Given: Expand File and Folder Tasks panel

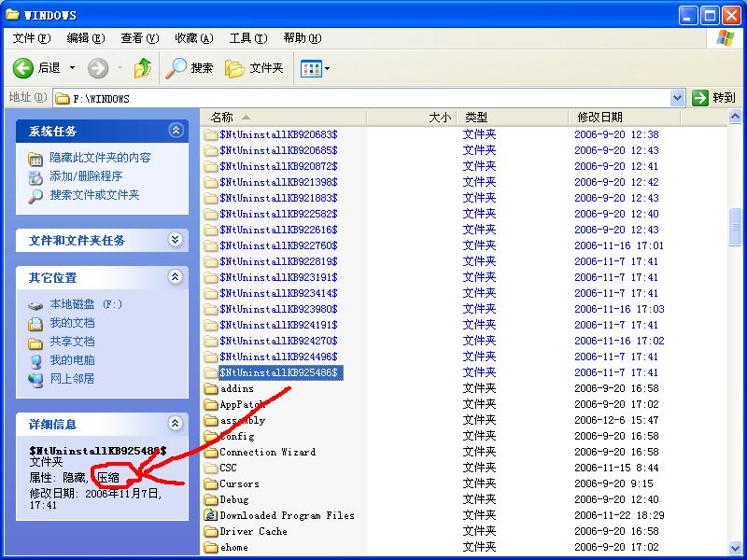Looking at the screenshot, I should [x=176, y=239].
